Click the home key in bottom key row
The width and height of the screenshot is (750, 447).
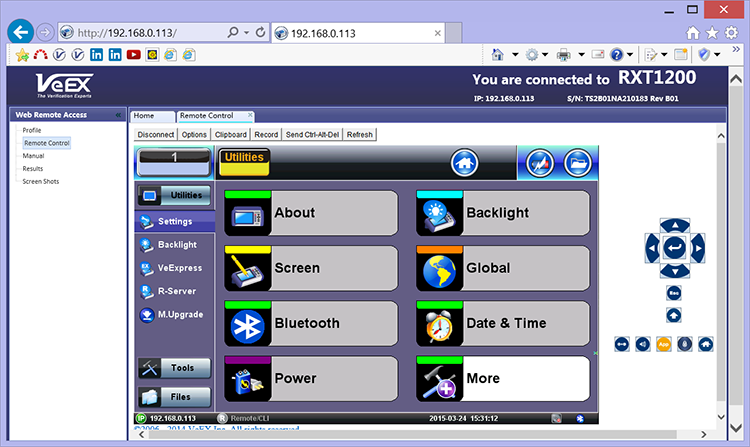point(706,344)
